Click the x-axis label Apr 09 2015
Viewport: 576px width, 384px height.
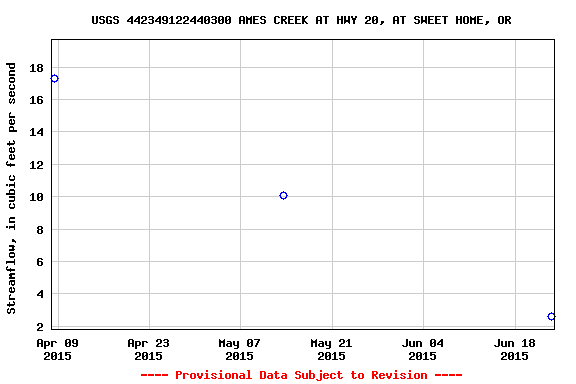[x=57, y=349]
